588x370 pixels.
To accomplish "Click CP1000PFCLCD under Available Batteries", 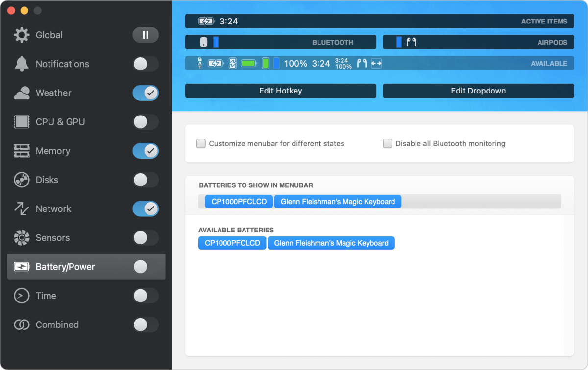I will pos(232,243).
